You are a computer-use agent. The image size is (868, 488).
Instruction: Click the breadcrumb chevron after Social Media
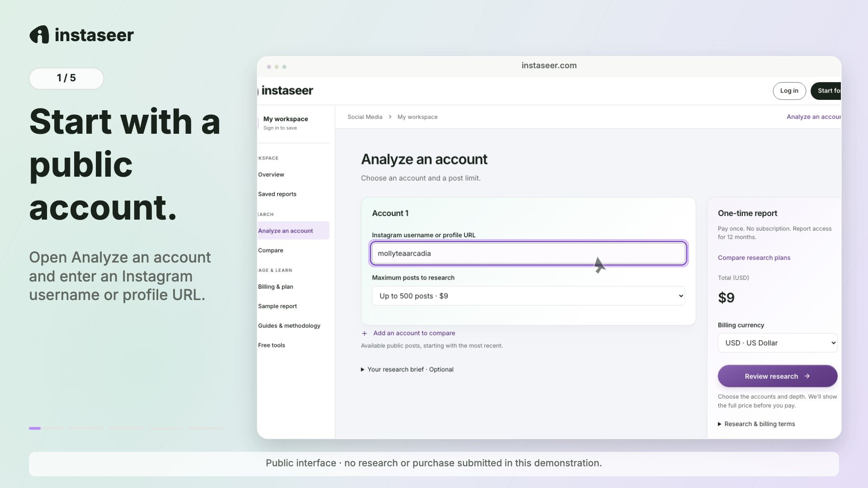point(390,117)
